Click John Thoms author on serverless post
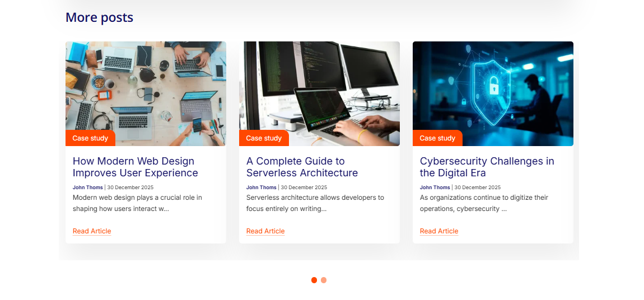The width and height of the screenshot is (644, 300). tap(261, 187)
